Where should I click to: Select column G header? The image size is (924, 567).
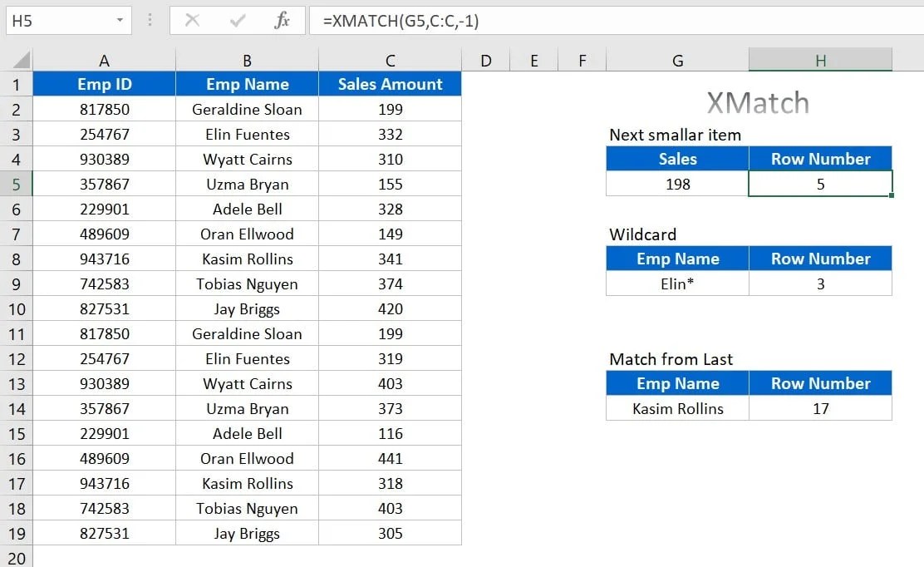point(678,60)
